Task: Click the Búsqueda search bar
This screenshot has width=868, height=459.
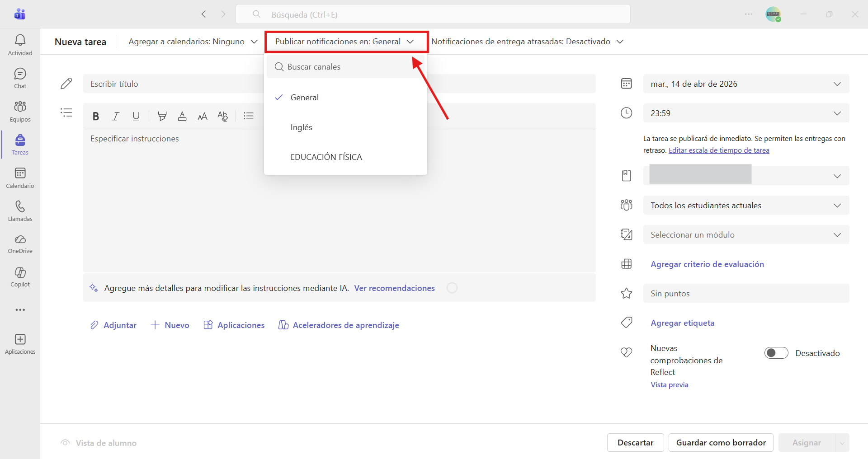Action: pos(433,14)
